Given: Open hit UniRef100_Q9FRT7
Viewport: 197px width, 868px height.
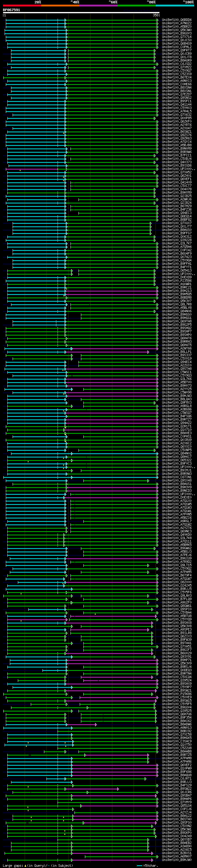Looking at the screenshot, I should pyautogui.click(x=177, y=50).
